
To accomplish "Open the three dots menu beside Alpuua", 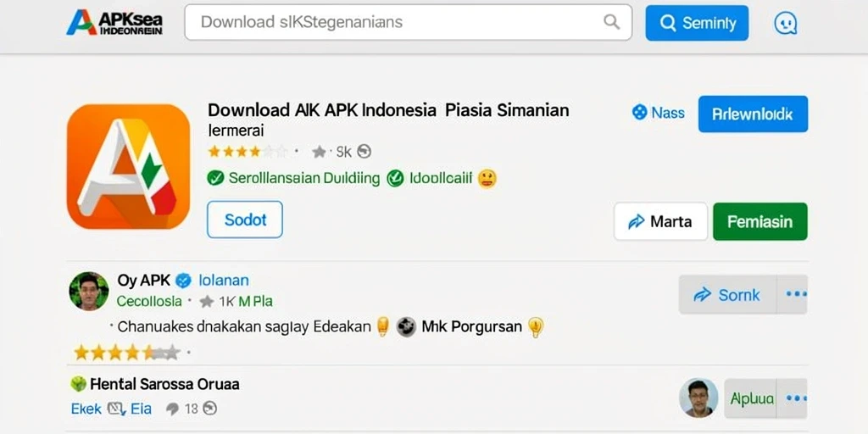I will pyautogui.click(x=795, y=398).
